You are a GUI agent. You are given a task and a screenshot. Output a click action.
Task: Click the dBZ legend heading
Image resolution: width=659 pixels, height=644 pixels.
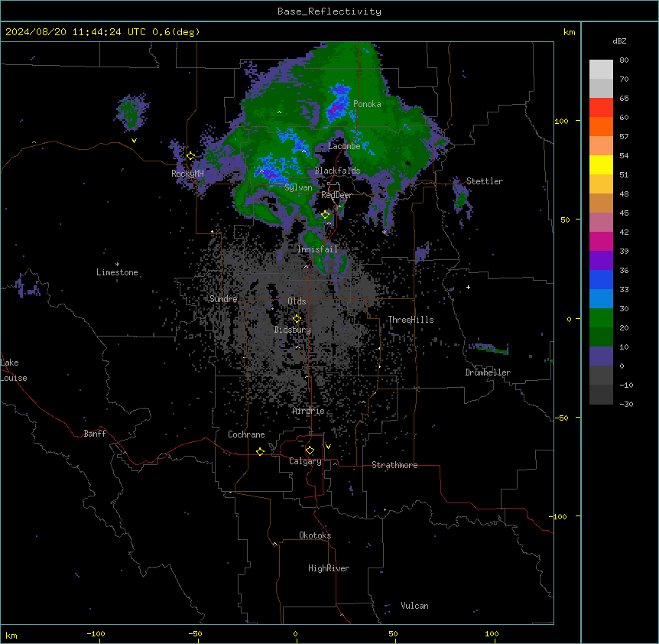(619, 41)
